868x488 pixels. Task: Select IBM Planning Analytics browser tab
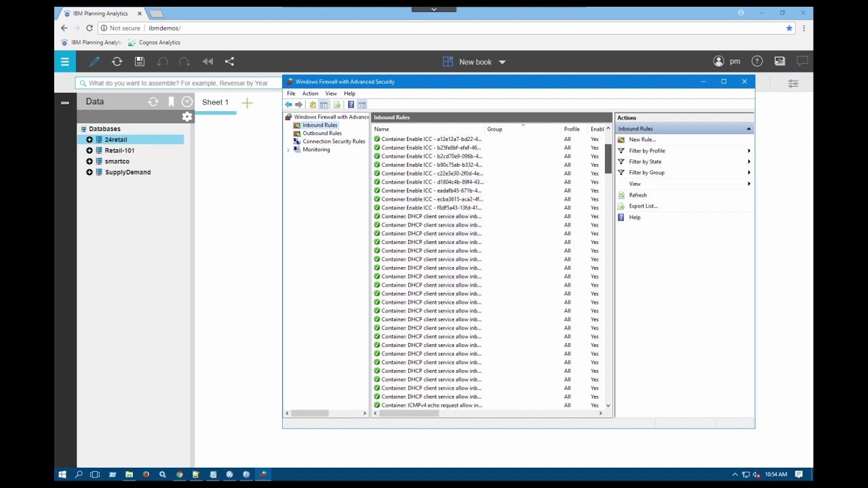100,14
